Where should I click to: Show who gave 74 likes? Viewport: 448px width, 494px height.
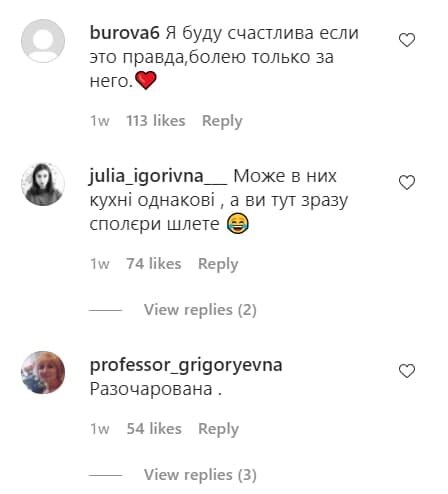pos(154,264)
